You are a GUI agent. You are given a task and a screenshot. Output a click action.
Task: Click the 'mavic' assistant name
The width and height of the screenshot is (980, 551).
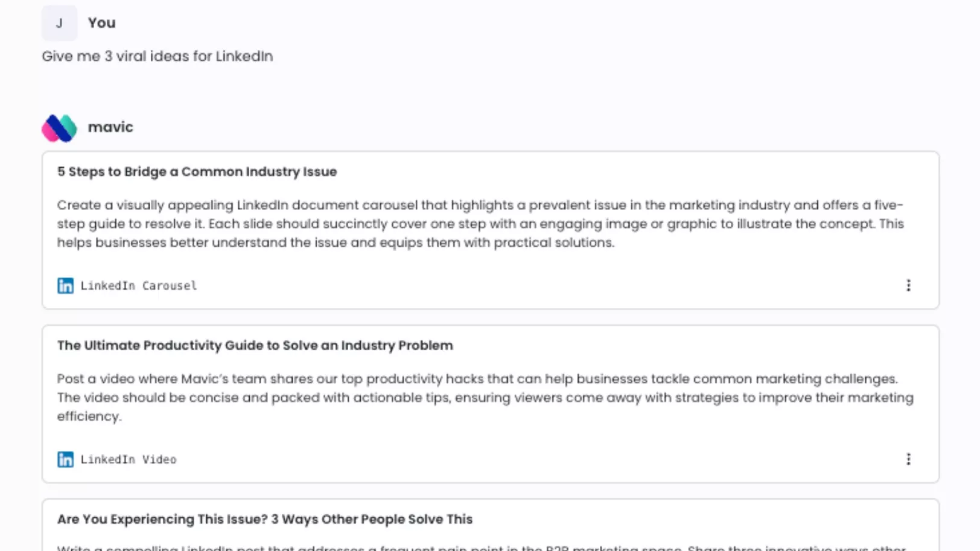110,127
